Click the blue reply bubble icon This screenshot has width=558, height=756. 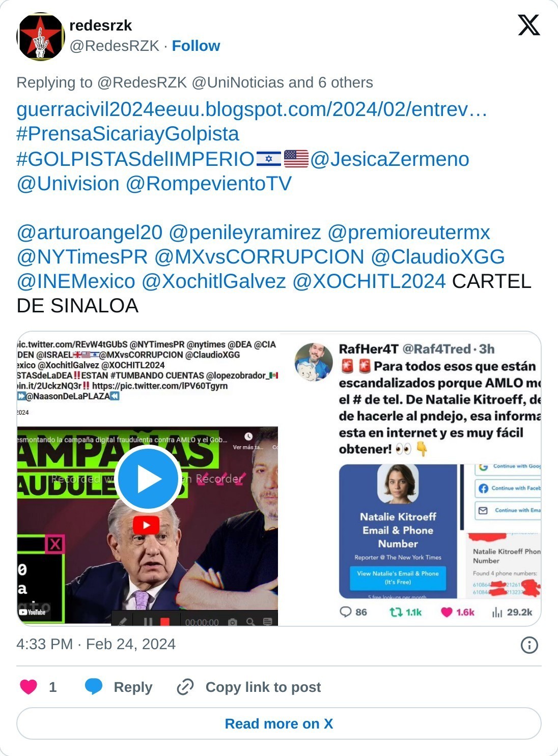point(94,687)
